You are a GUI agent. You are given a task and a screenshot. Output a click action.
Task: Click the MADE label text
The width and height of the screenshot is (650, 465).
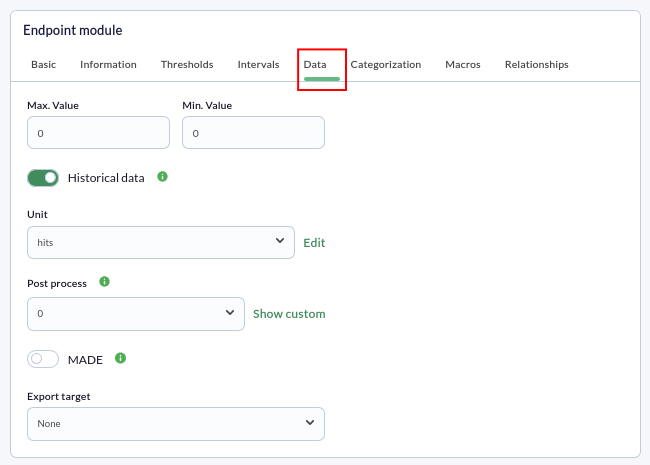pyautogui.click(x=85, y=360)
